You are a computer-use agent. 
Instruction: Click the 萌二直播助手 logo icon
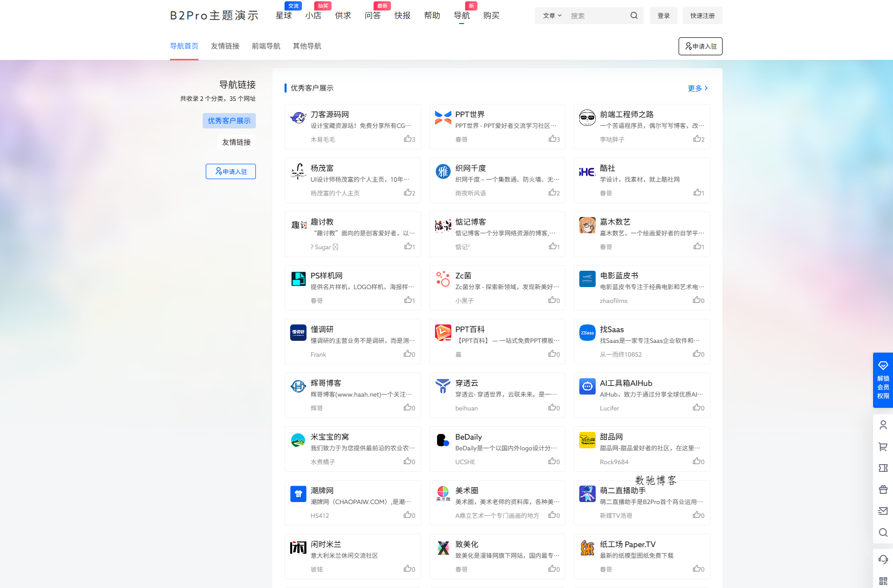(587, 494)
